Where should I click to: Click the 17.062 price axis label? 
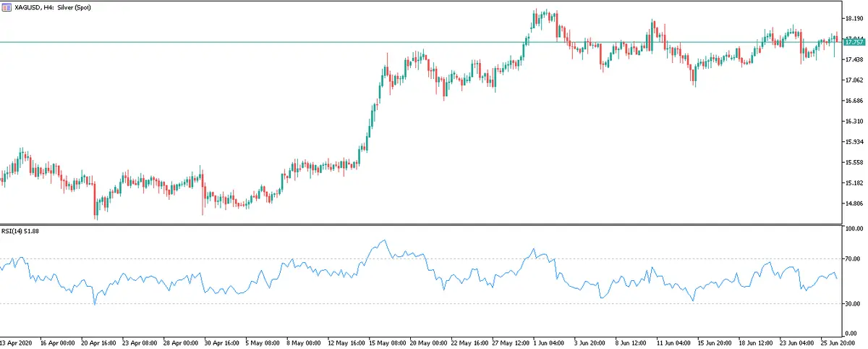pyautogui.click(x=854, y=80)
